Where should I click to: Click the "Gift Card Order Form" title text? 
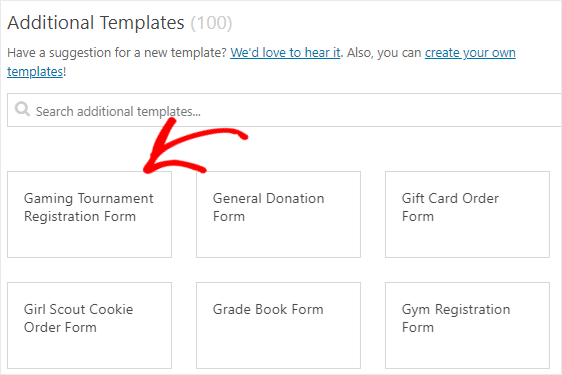click(x=450, y=208)
